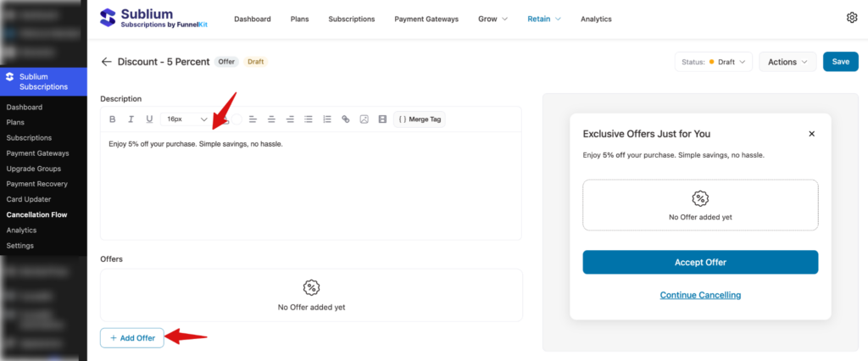Click the video embed icon in toolbar
868x361 pixels.
382,119
